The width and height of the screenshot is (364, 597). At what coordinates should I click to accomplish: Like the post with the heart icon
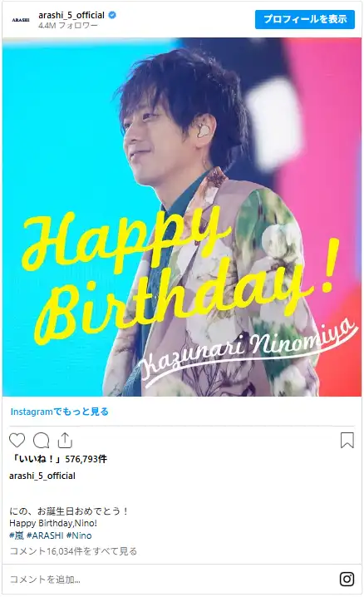(17, 440)
